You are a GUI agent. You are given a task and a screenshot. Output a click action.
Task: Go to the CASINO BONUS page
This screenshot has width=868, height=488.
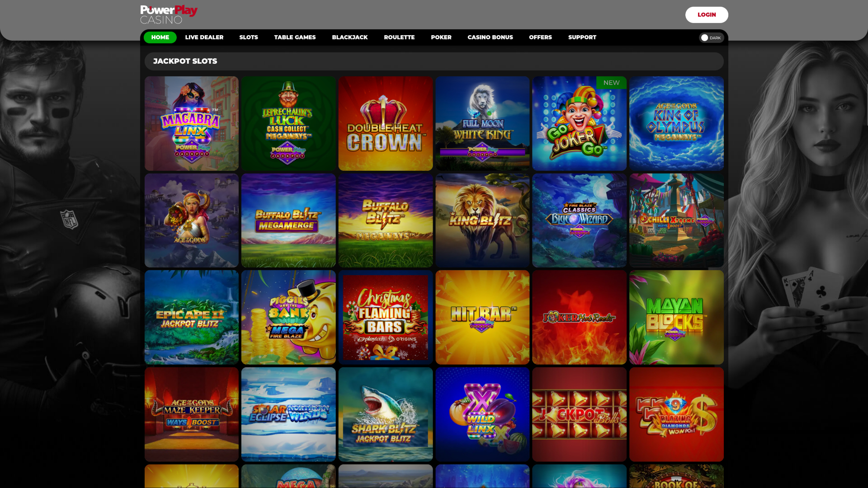coord(490,38)
